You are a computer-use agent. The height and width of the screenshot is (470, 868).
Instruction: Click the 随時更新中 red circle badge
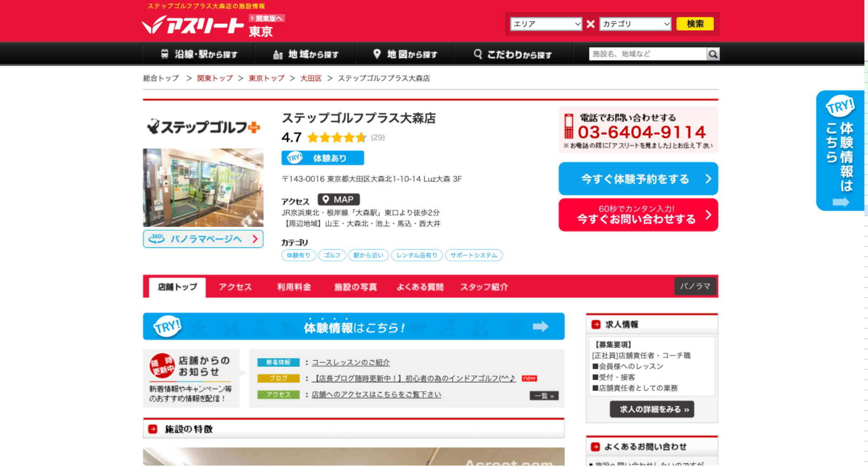point(162,366)
